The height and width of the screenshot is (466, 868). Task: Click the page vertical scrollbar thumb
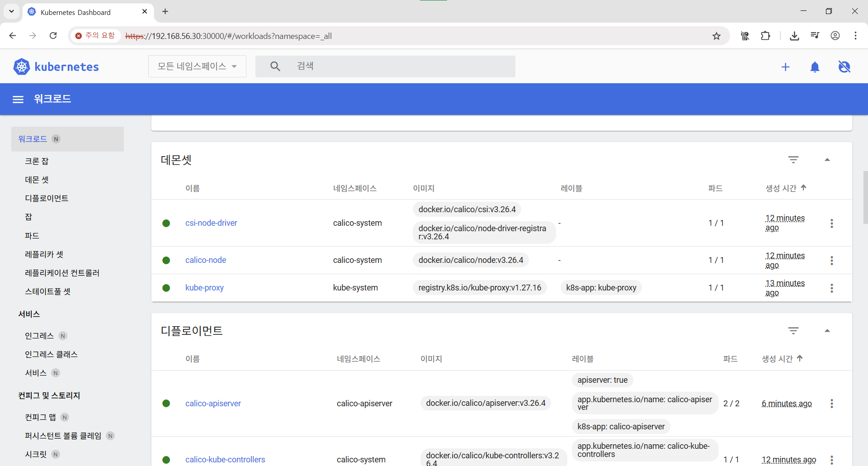(x=865, y=197)
